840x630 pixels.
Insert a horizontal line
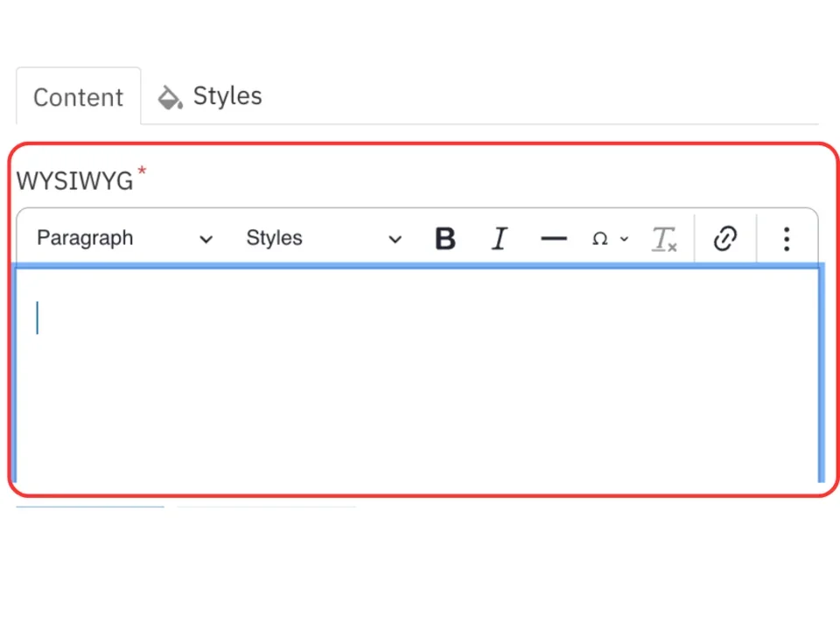coord(553,238)
